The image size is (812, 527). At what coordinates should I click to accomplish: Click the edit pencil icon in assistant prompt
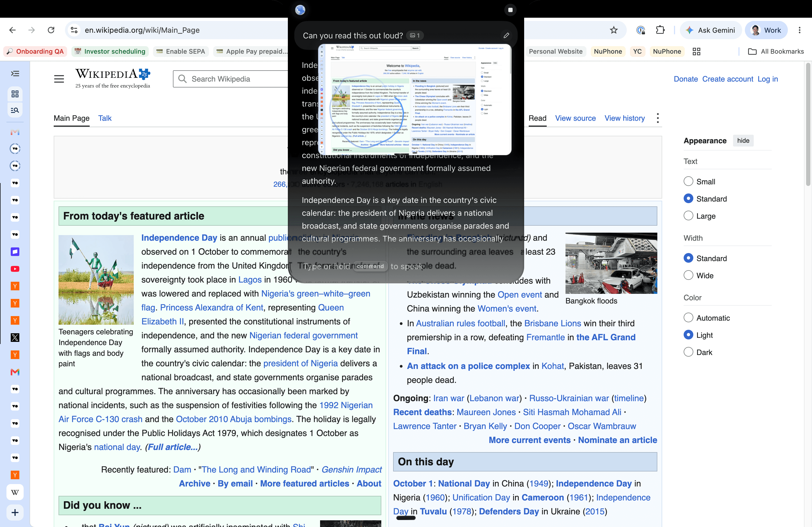pyautogui.click(x=506, y=35)
